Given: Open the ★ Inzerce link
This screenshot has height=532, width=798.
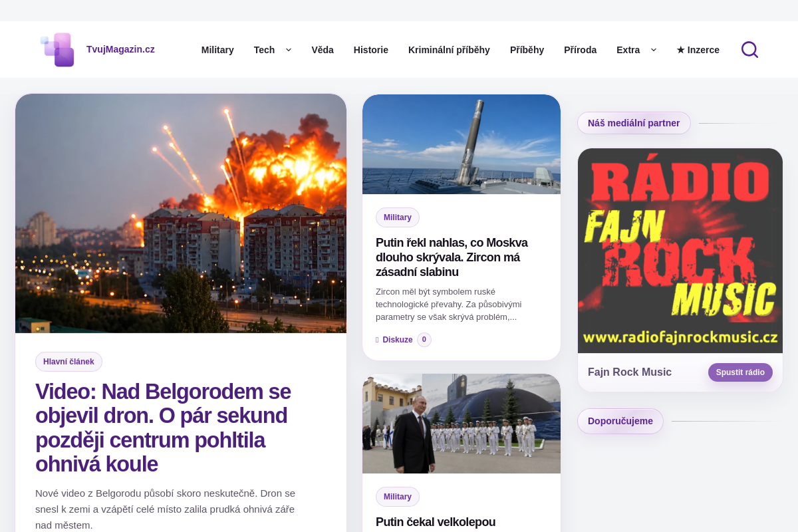Looking at the screenshot, I should [698, 50].
